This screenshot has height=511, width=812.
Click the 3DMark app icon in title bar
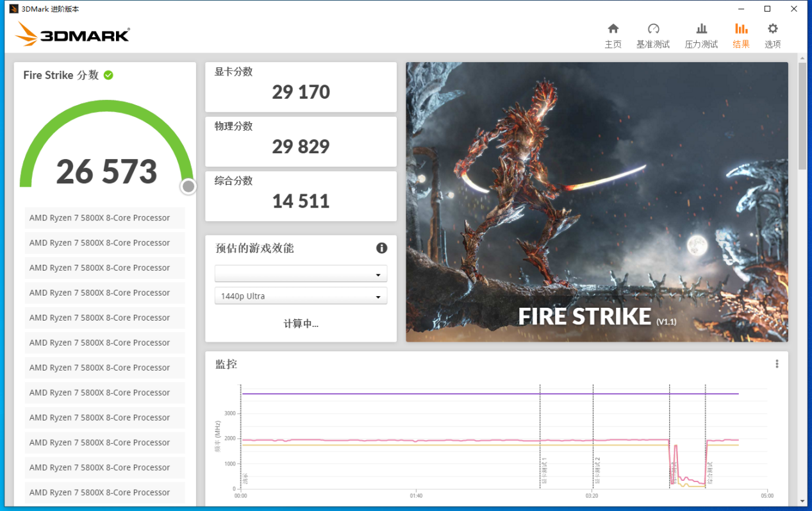(13, 9)
